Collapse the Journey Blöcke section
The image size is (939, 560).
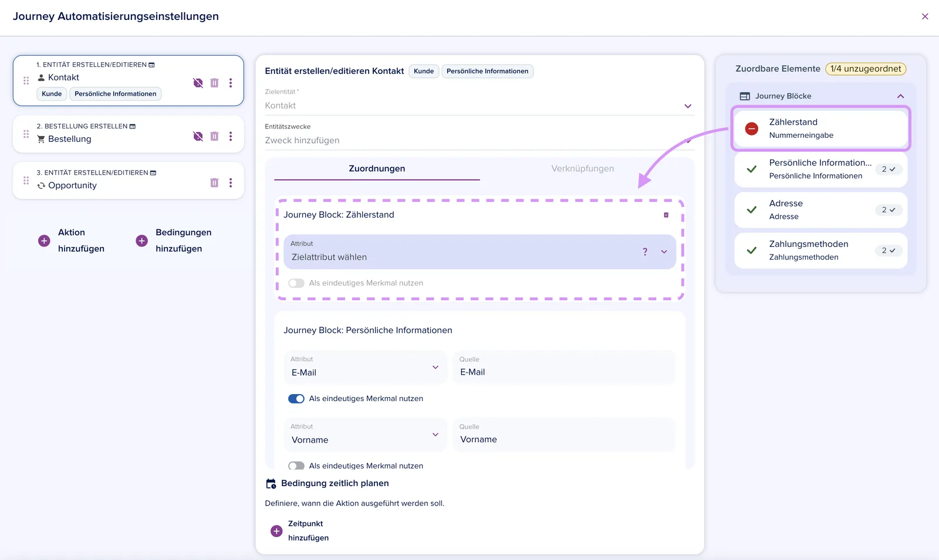tap(900, 96)
